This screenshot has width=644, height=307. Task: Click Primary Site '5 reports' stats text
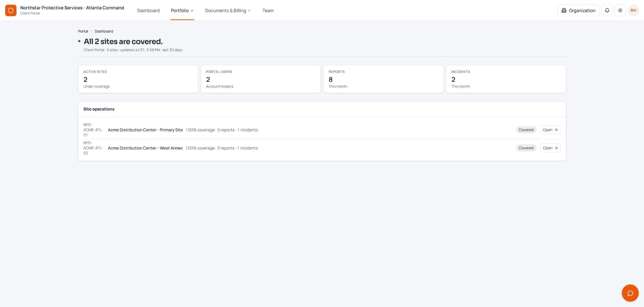coord(226,130)
